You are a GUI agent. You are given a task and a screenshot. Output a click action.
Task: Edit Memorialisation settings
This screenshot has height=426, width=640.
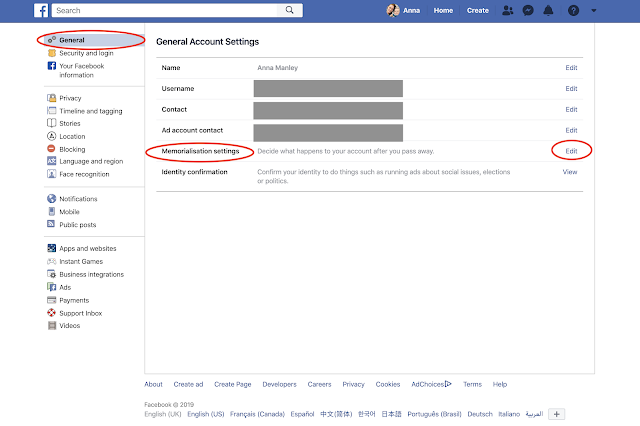(571, 151)
